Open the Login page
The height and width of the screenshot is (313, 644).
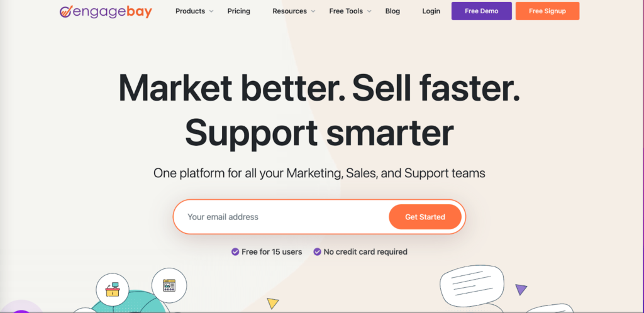tap(431, 11)
